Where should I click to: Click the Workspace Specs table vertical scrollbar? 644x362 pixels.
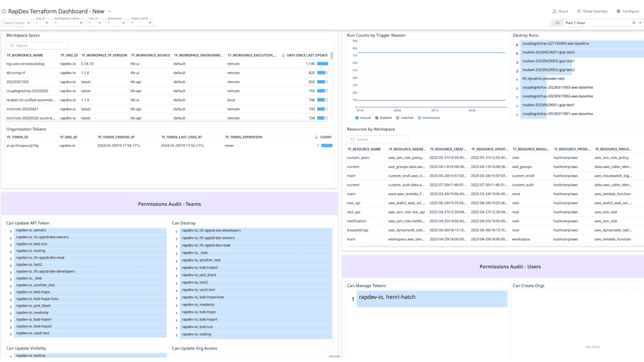point(332,56)
